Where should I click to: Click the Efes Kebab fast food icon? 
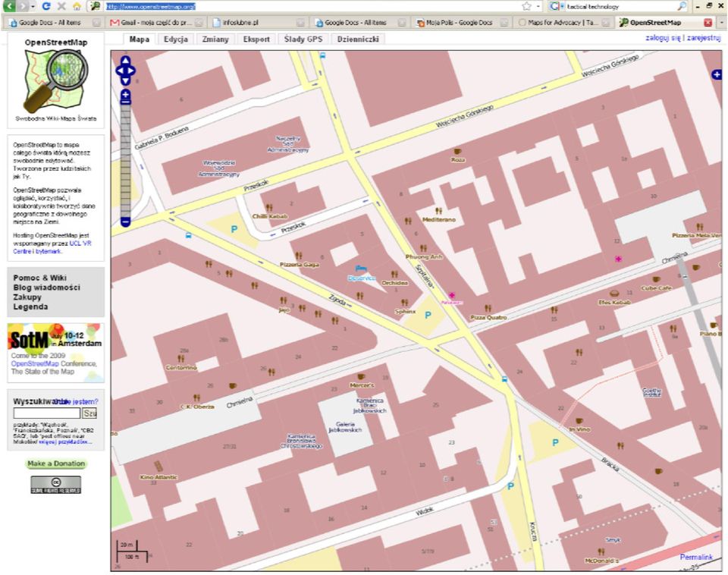[614, 294]
